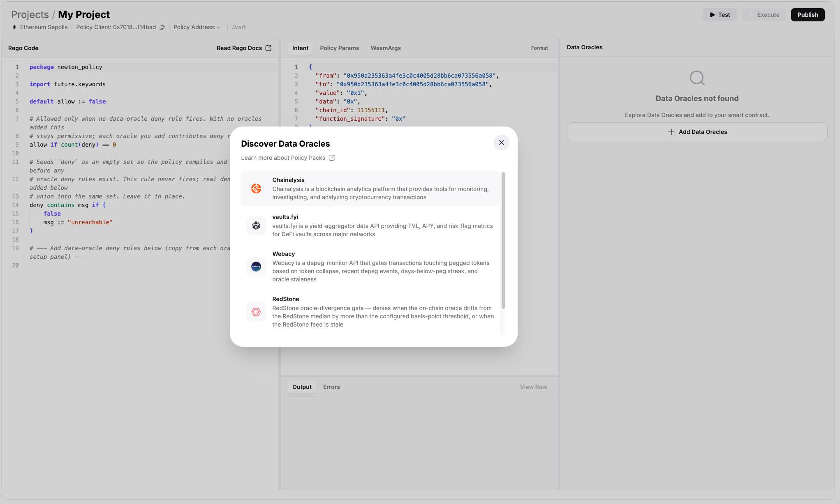Go to Projects breadcrumb
840x504 pixels.
[x=30, y=15]
